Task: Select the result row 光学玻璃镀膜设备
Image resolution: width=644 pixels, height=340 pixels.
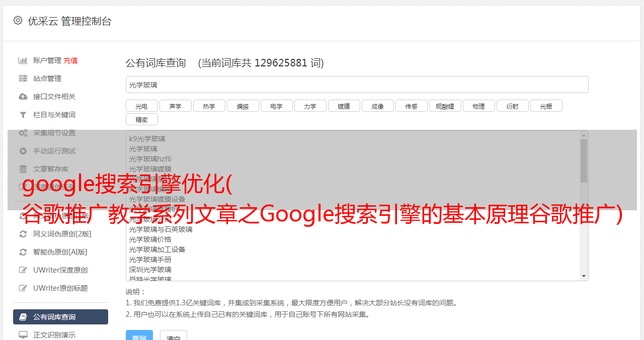Action: click(x=157, y=199)
